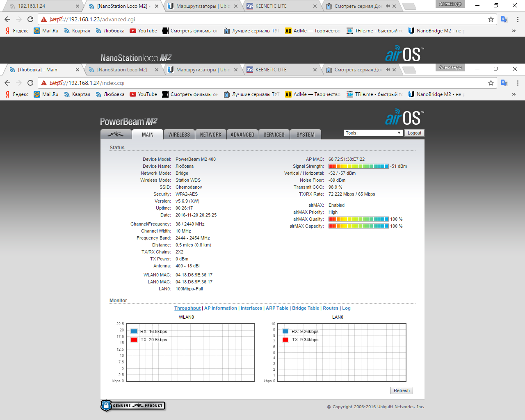Click Google Translate icon in back window
Image resolution: width=525 pixels, height=420 pixels.
coord(504,19)
